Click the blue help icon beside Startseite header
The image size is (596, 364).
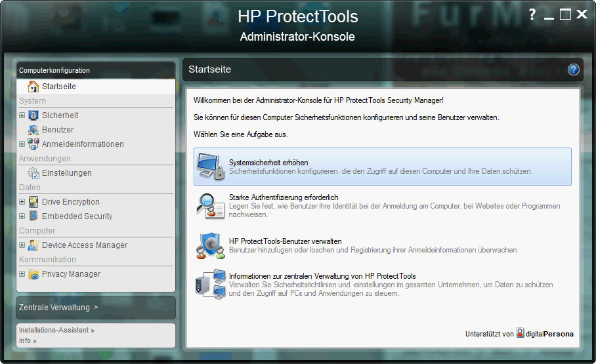pos(573,70)
